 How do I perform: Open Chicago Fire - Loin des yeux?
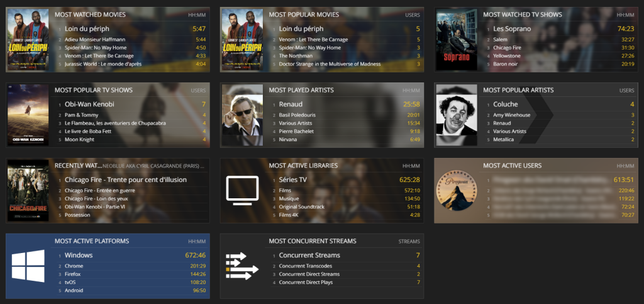(95, 199)
